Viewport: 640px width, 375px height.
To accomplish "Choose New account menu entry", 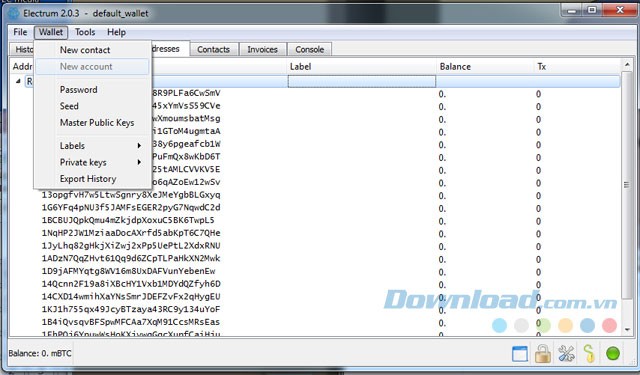I will click(x=92, y=67).
